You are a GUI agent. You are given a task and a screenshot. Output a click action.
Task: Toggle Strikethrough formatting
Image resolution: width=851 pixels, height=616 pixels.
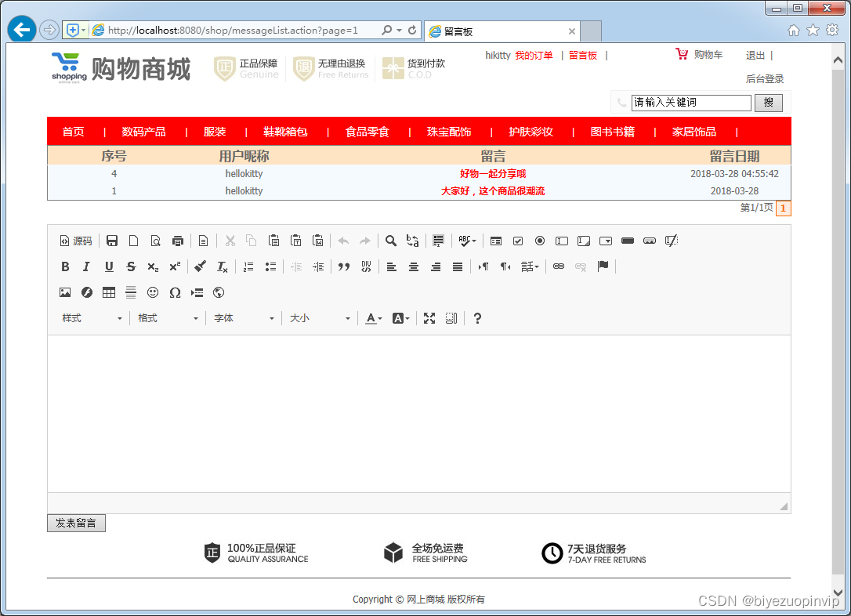coord(131,266)
